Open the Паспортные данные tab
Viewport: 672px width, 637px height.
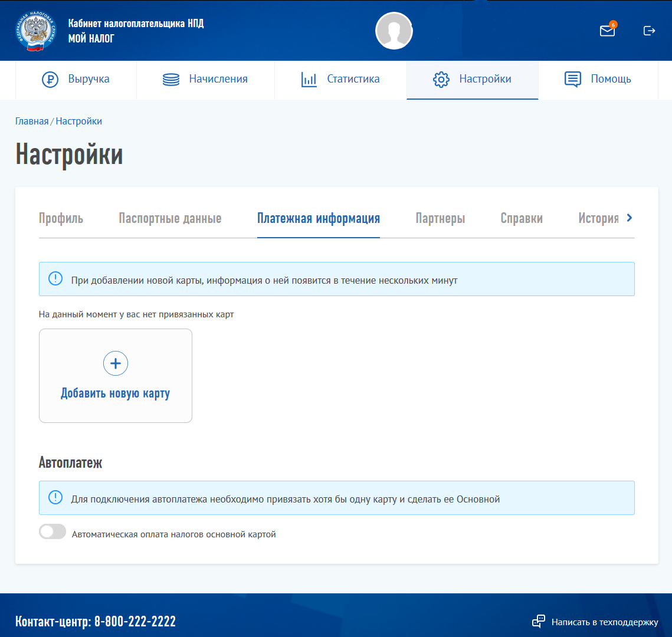coord(170,218)
